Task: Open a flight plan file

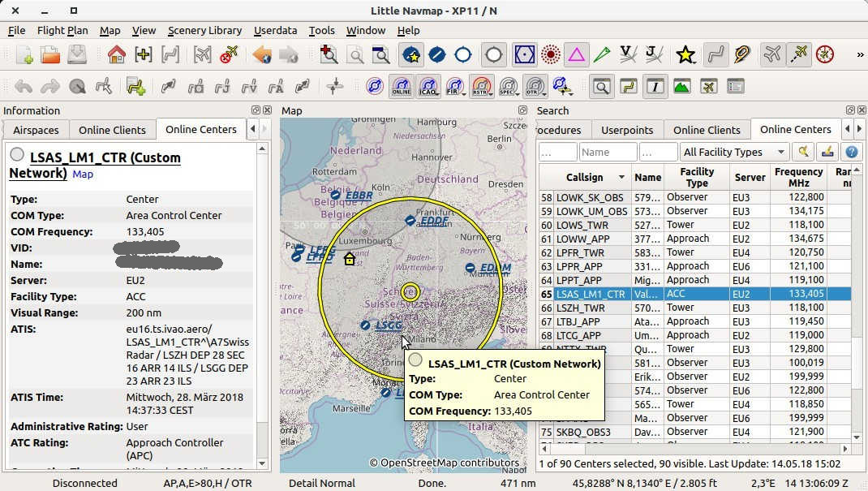Action: pyautogui.click(x=50, y=55)
